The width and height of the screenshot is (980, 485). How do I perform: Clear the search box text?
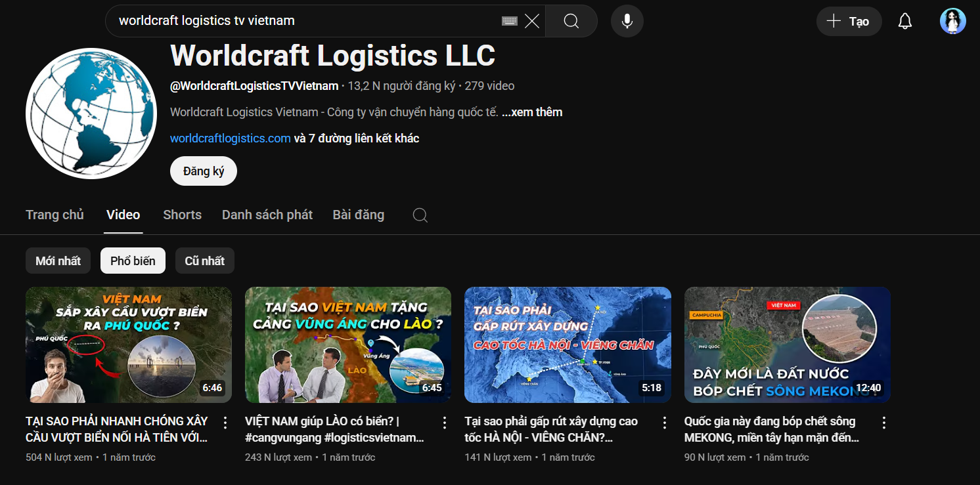tap(532, 21)
